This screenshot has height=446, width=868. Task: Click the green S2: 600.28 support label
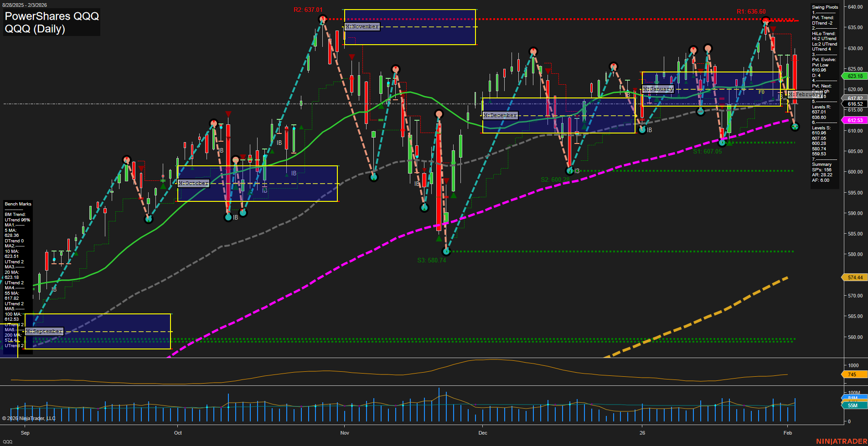click(554, 179)
